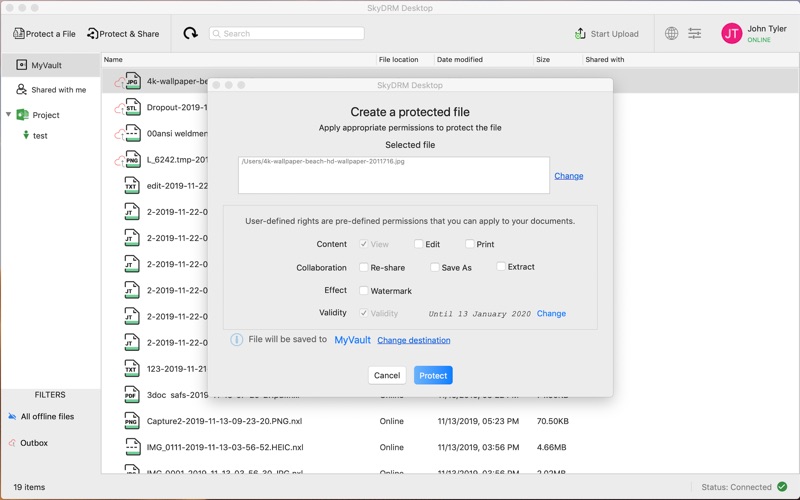Viewport: 800px width, 500px height.
Task: Click the upload cloud icon beside Dropout-2019
Action: [x=119, y=109]
